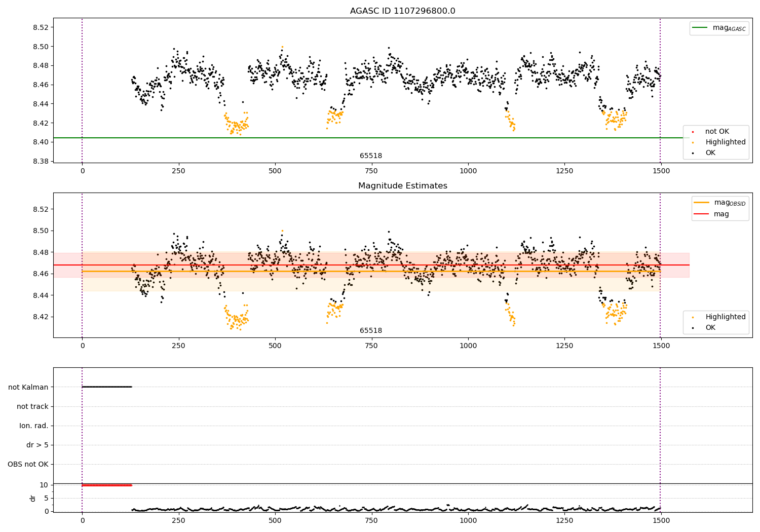The height and width of the screenshot is (532, 760).
Task: Click the 'not Kalman' axis label
Action: (28, 387)
